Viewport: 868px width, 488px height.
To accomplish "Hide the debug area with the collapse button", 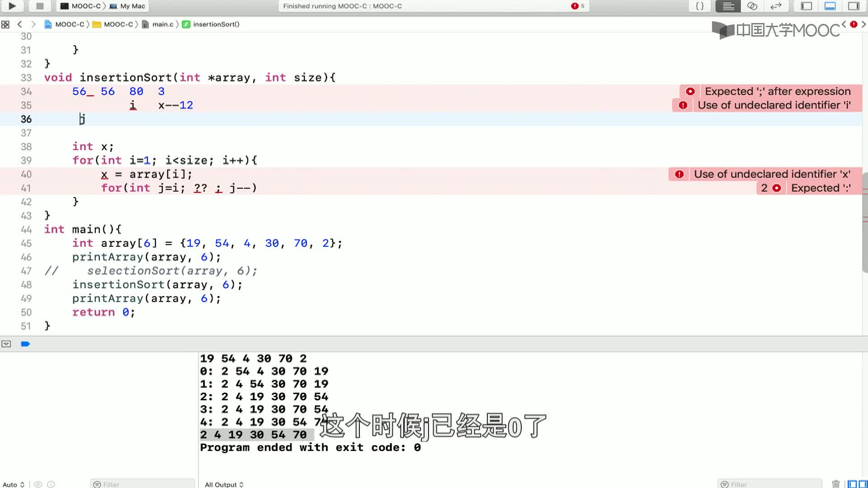I will (x=6, y=344).
